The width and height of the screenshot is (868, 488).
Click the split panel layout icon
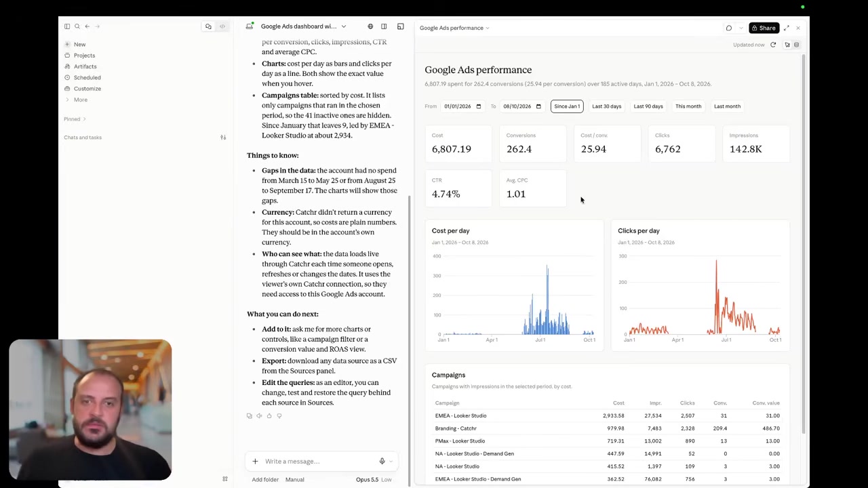point(384,26)
